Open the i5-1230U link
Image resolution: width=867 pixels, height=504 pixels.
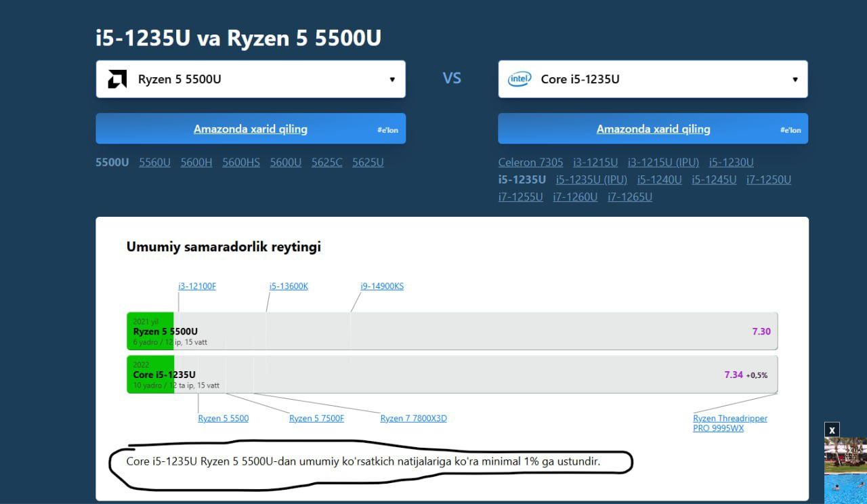tap(732, 162)
